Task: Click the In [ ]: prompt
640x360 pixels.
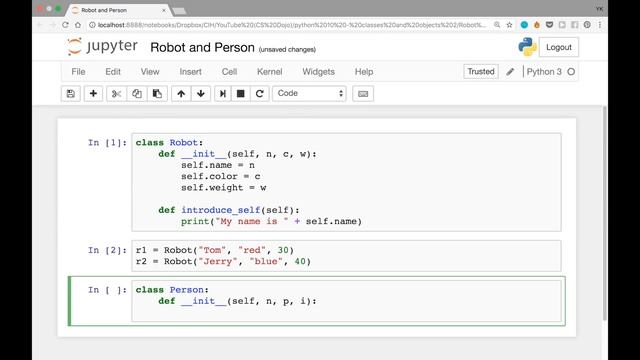Action: (x=107, y=290)
